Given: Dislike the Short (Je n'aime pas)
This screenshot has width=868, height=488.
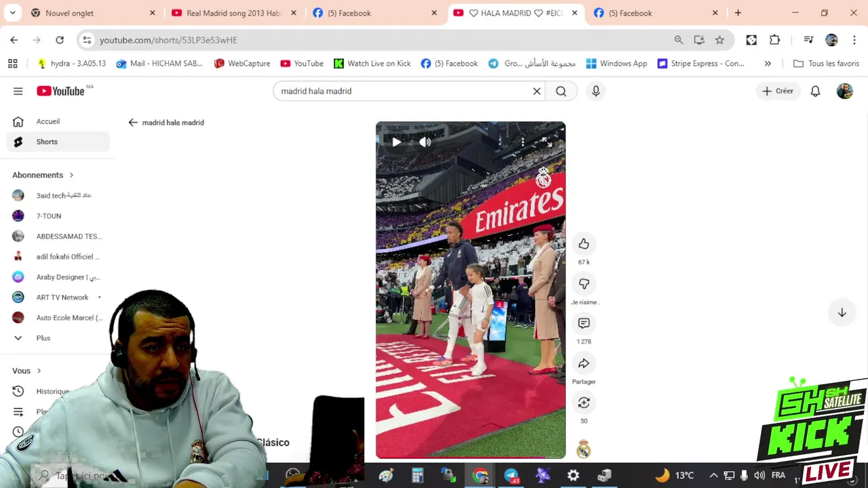Looking at the screenshot, I should 584,284.
